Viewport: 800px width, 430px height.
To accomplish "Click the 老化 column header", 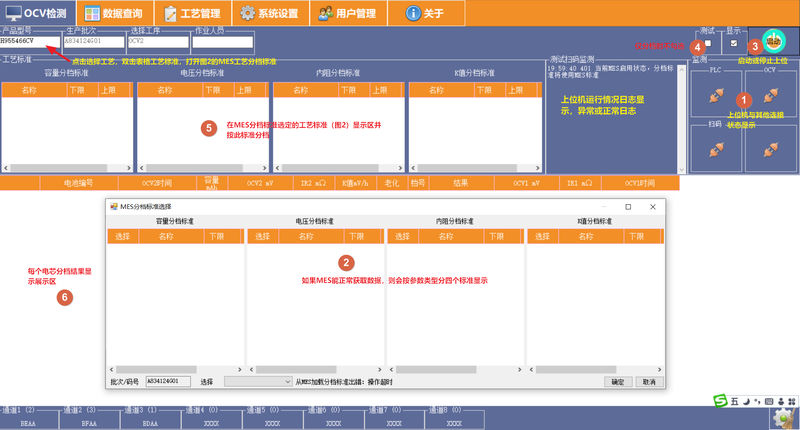I will pos(392,183).
